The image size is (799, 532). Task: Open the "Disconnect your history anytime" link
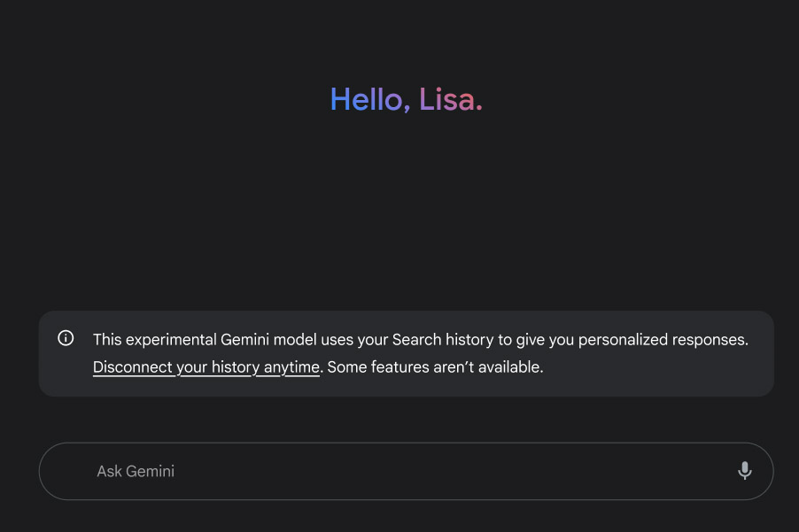(206, 367)
